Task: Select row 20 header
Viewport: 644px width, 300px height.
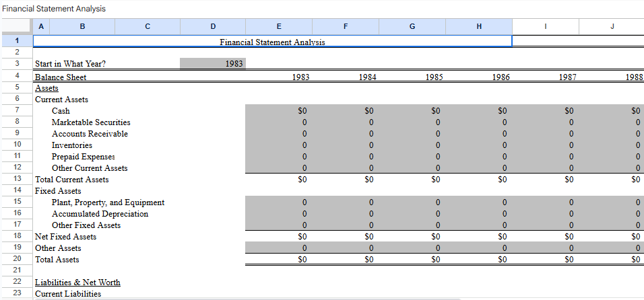Action: tap(16, 259)
